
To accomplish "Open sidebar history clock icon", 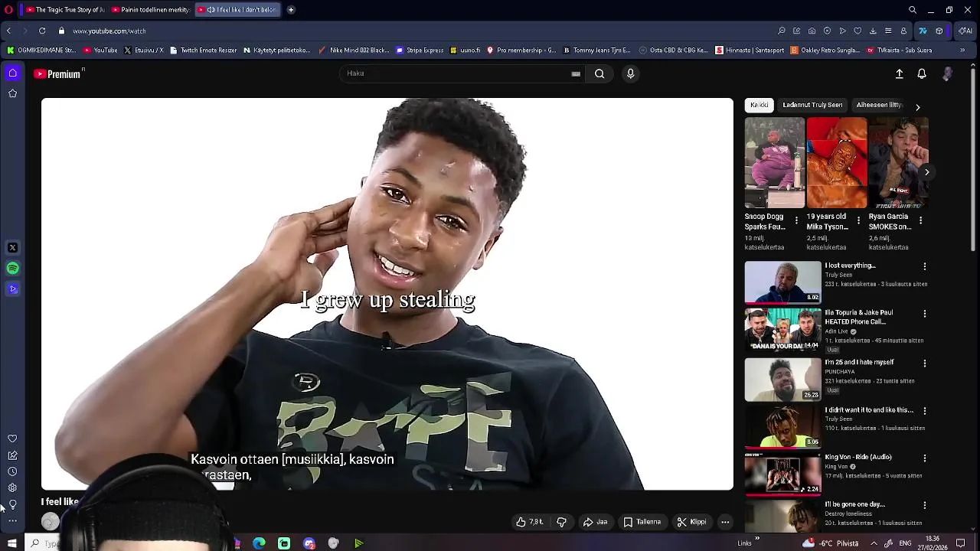I will [x=12, y=471].
